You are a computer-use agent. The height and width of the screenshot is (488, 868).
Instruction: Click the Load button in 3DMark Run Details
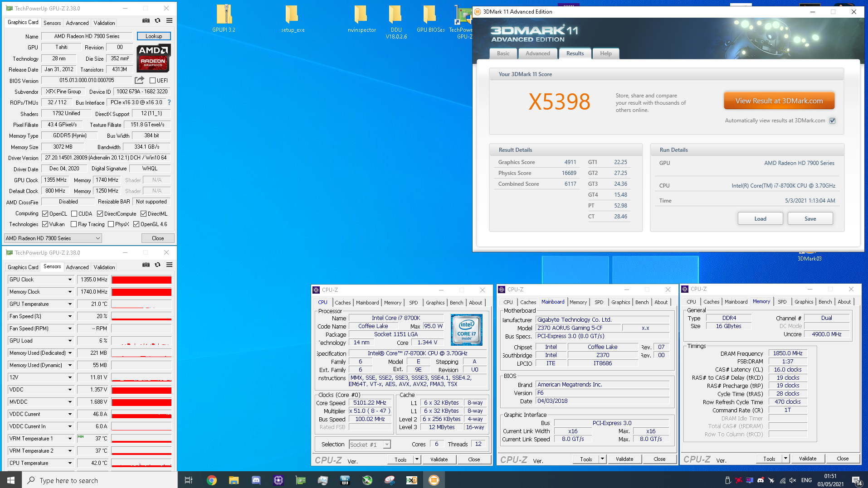[760, 218]
